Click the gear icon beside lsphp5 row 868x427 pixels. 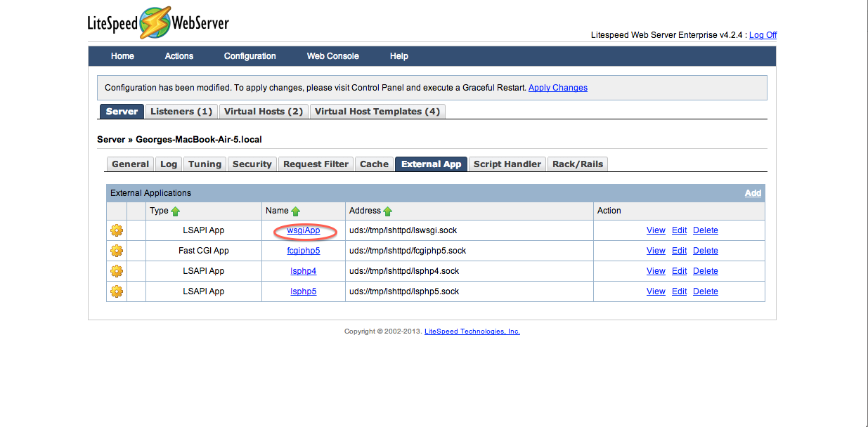(117, 291)
